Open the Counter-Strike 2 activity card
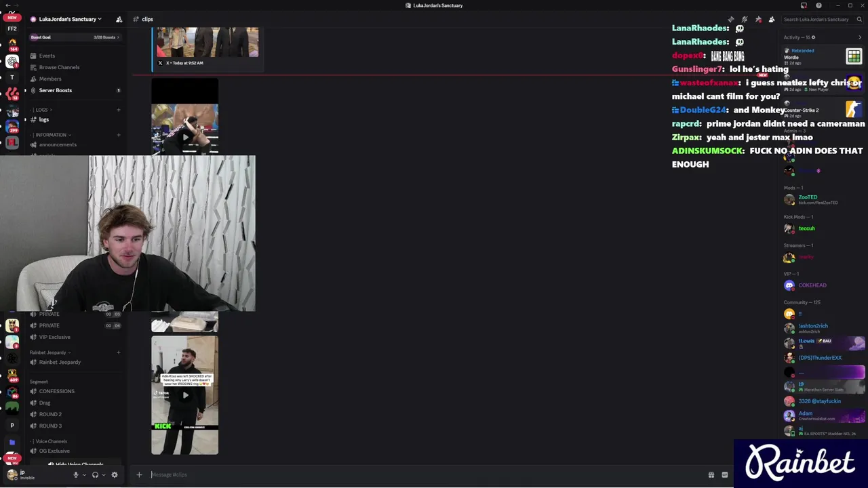Viewport: 868px width, 488px height. (823, 109)
